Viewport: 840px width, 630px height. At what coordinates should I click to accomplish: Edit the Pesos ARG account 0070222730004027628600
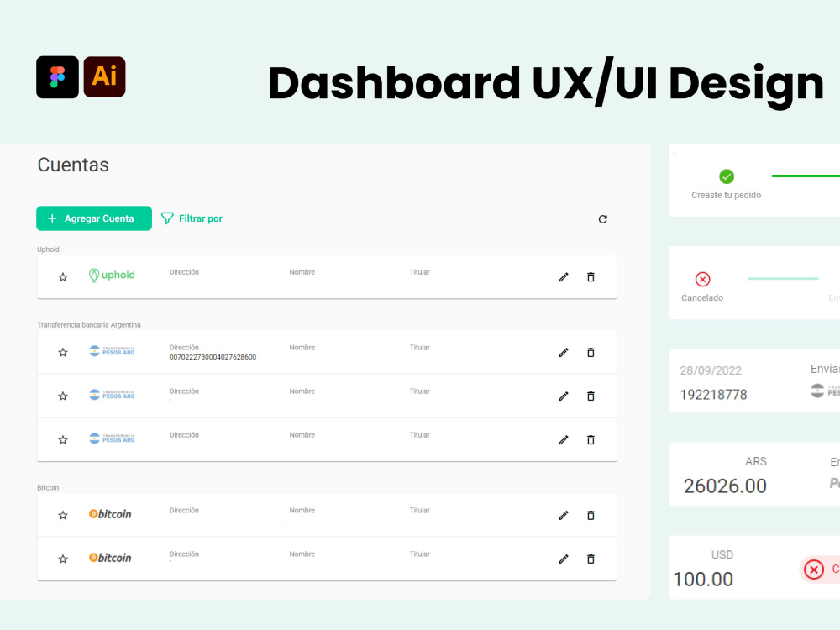coord(564,353)
